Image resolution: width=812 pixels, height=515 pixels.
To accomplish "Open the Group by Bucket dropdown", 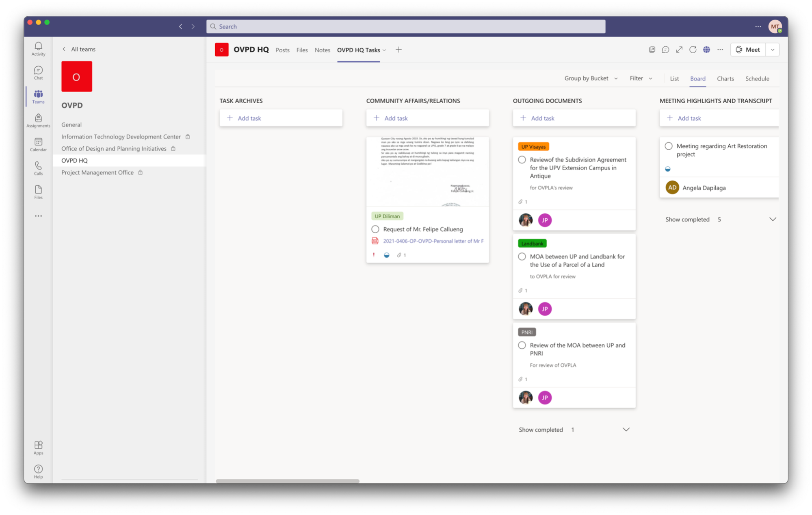I will click(x=591, y=78).
